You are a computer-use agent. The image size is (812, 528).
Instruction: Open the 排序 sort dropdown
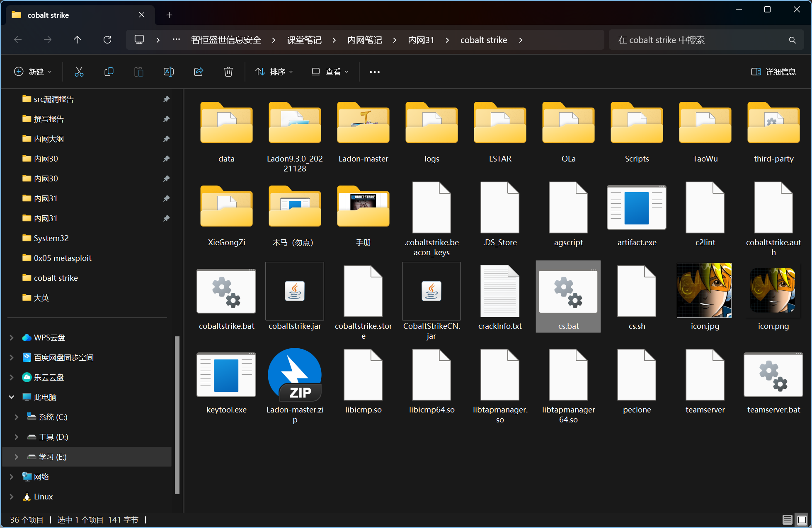[274, 72]
